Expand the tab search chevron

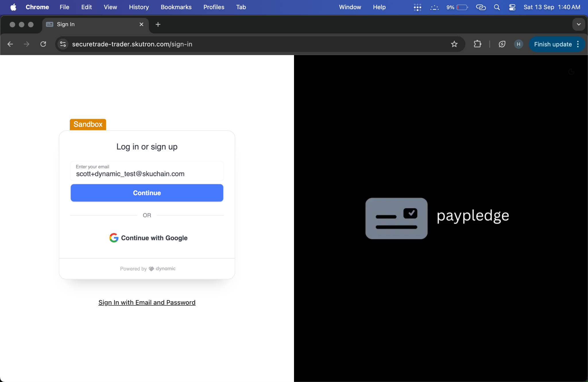(x=579, y=24)
